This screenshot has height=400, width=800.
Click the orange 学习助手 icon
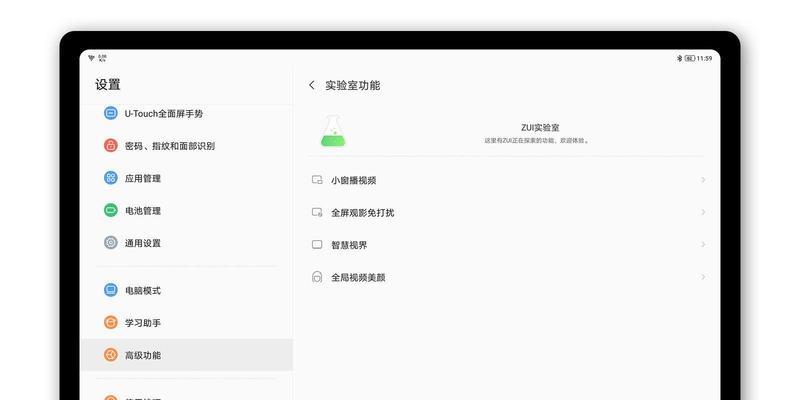pos(111,322)
